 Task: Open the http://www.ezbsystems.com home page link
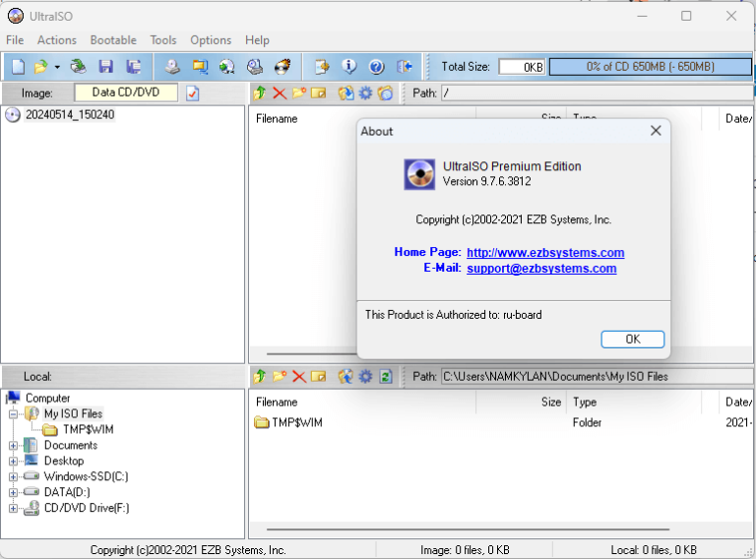[545, 252]
